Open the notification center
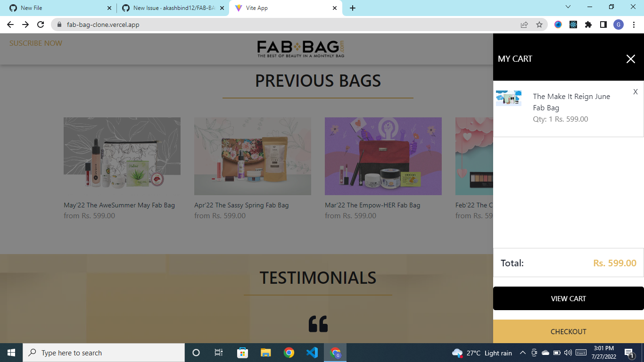Viewport: 644px width, 362px height. click(629, 353)
